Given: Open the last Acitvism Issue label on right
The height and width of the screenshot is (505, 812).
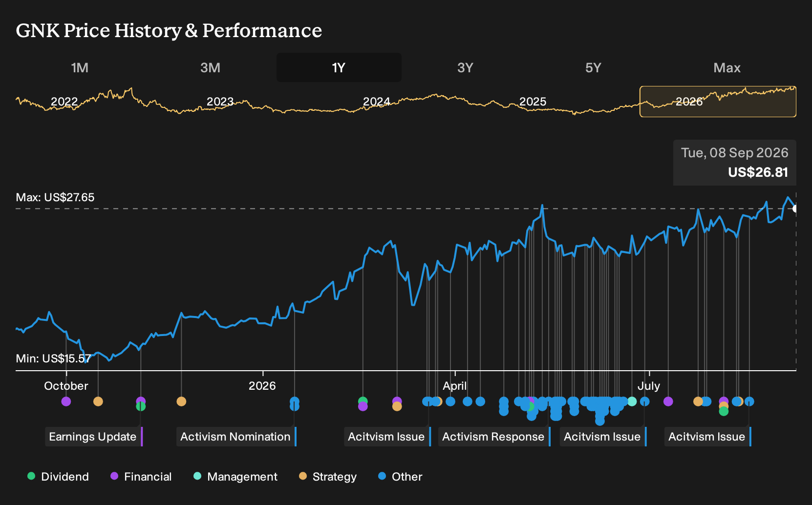Looking at the screenshot, I should click(x=707, y=437).
